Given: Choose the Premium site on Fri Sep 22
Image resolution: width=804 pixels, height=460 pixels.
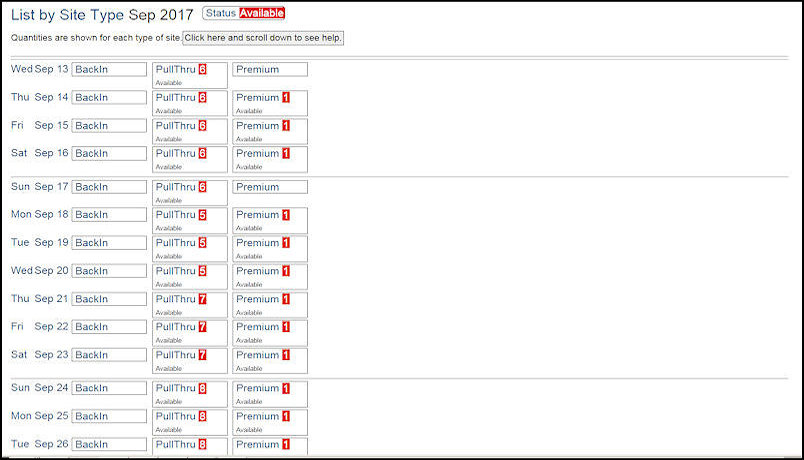Looking at the screenshot, I should pos(269,333).
